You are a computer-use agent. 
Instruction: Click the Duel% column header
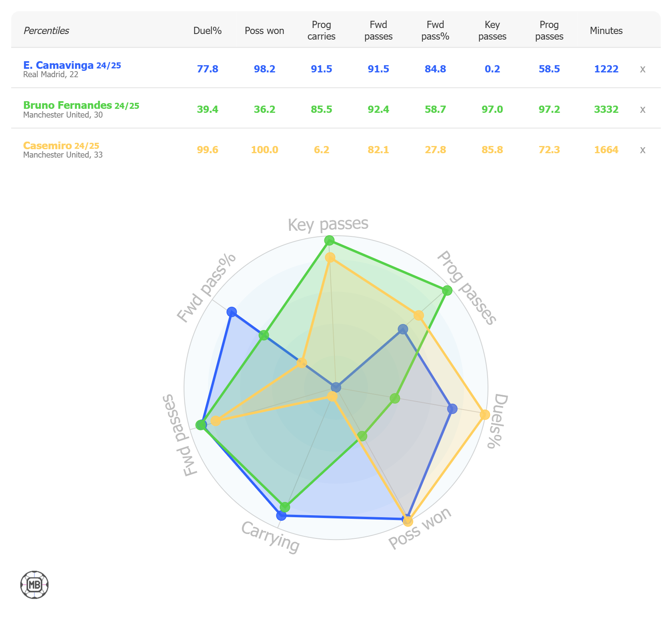click(x=207, y=31)
